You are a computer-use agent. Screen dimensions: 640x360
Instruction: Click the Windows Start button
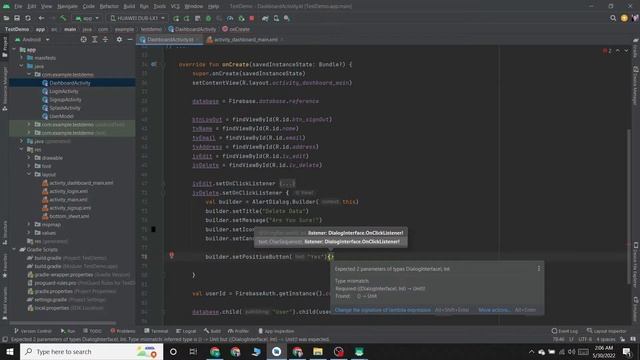[10, 351]
